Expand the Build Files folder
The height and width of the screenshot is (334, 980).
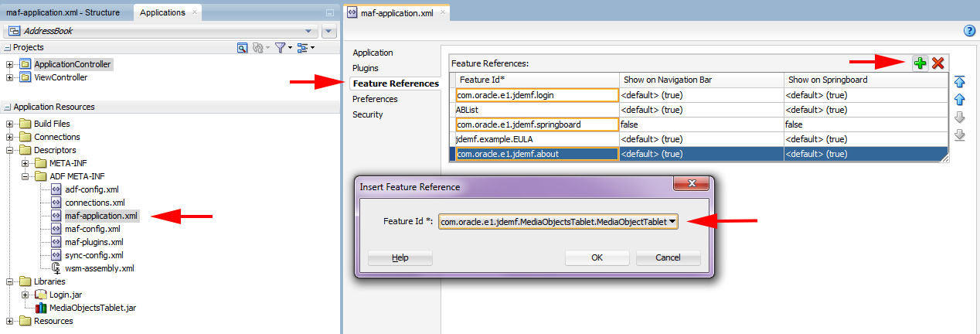tap(9, 124)
